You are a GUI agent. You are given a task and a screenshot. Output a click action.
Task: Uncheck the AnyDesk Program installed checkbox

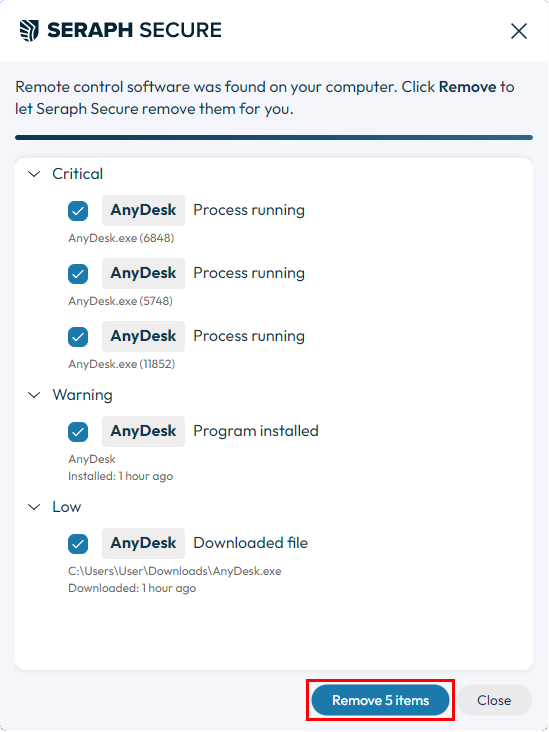tap(78, 431)
